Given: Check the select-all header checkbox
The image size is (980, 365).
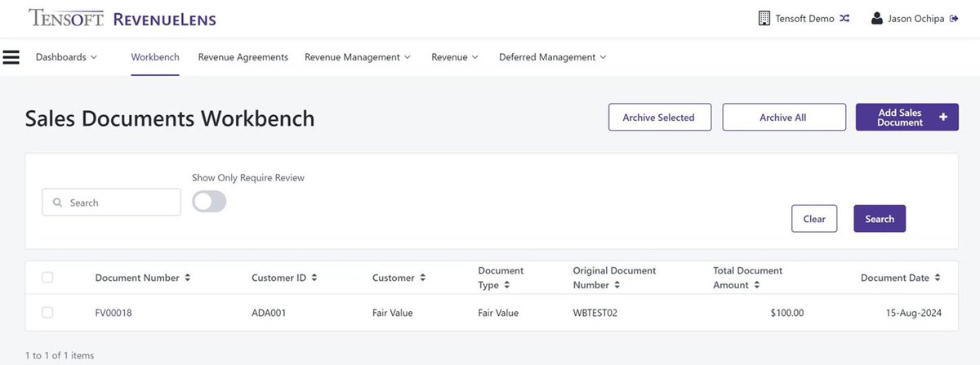Looking at the screenshot, I should (x=47, y=278).
